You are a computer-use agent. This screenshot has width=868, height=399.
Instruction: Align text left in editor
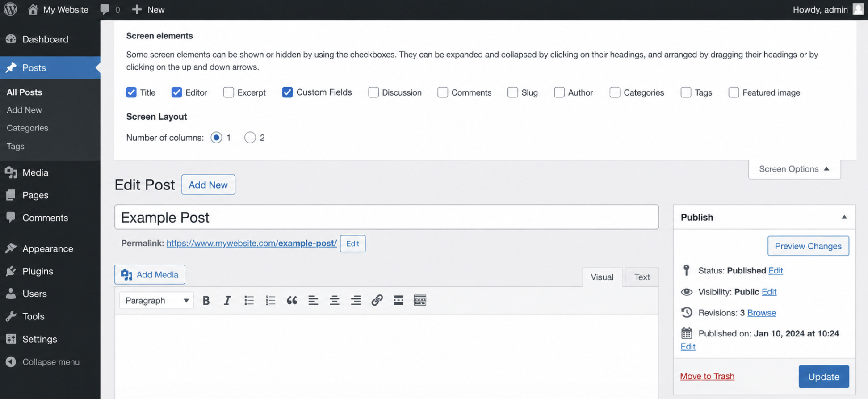point(313,301)
